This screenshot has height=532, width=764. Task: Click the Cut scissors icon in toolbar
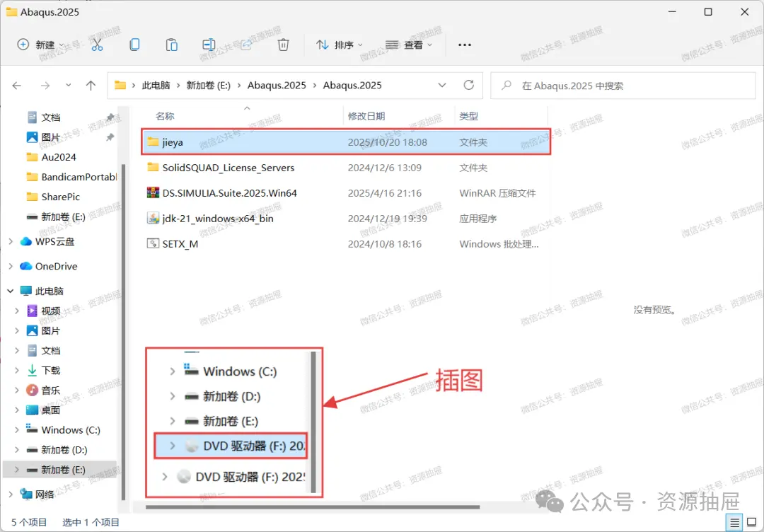coord(98,45)
